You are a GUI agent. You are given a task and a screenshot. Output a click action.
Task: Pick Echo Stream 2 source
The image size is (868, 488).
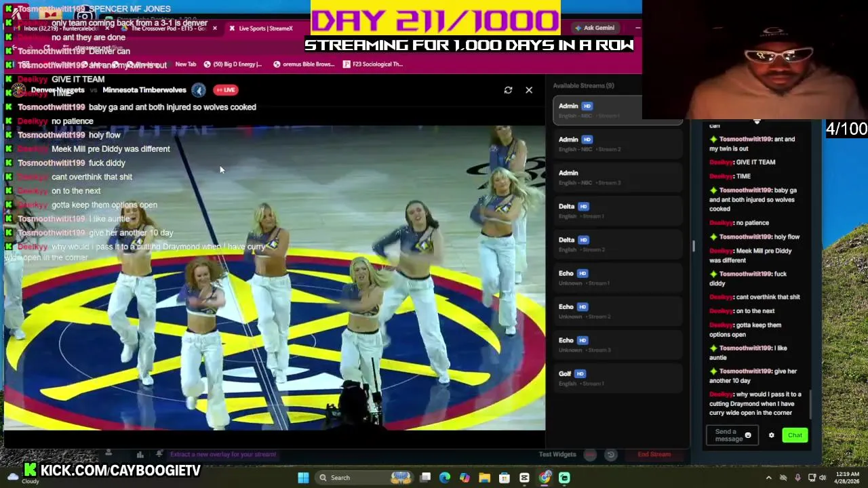(x=617, y=311)
